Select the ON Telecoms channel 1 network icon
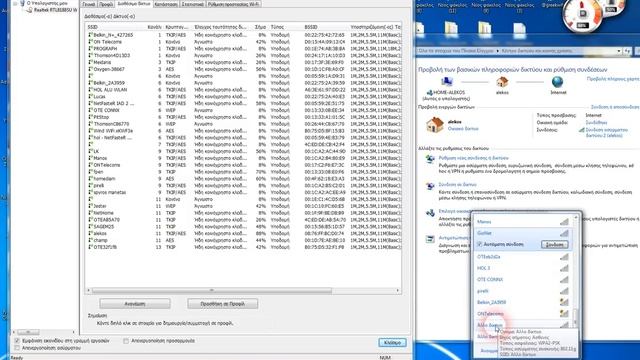This screenshot has height=360, width=640. coord(90,42)
